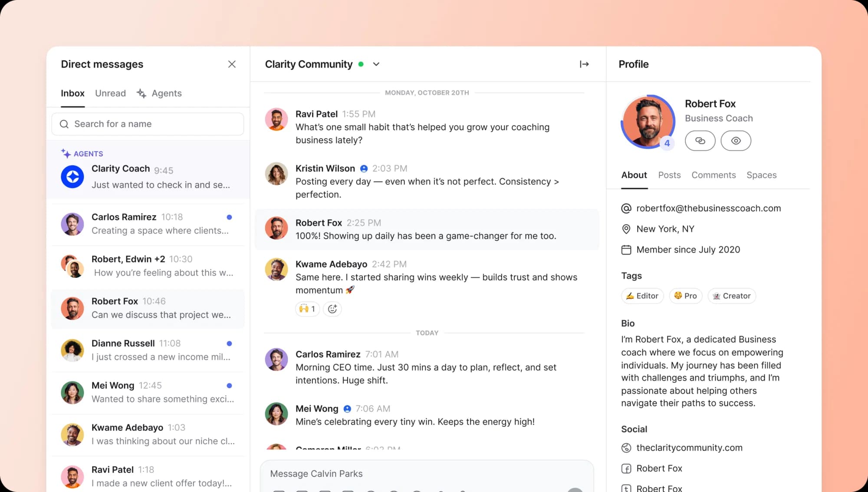Viewport: 868px width, 492px height.
Task: Switch to the Inbox tab
Action: pos(72,93)
